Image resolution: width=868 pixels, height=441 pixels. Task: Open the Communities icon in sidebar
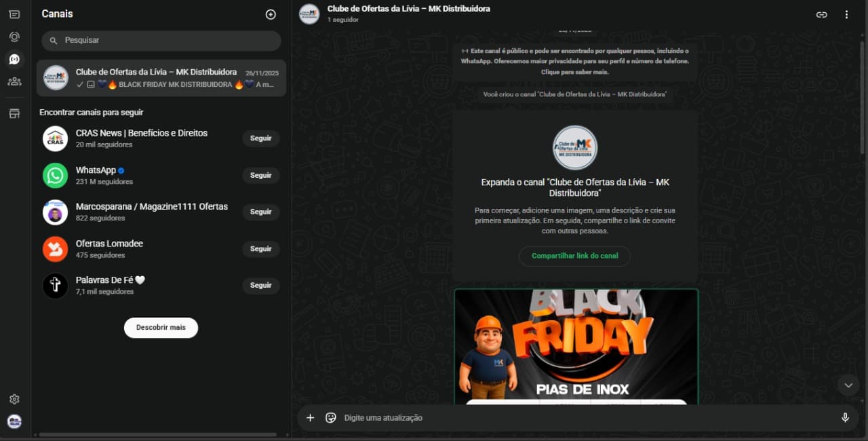(x=14, y=81)
